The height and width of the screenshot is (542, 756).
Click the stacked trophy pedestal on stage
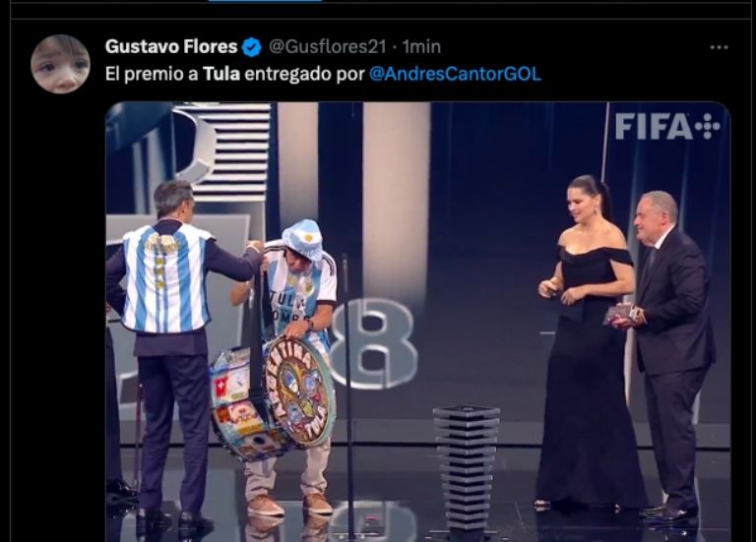(467, 472)
